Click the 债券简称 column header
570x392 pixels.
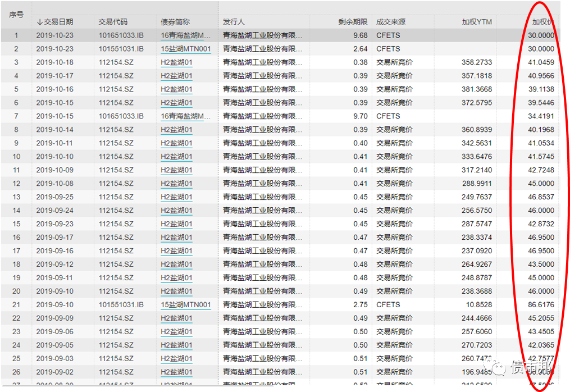tap(175, 22)
